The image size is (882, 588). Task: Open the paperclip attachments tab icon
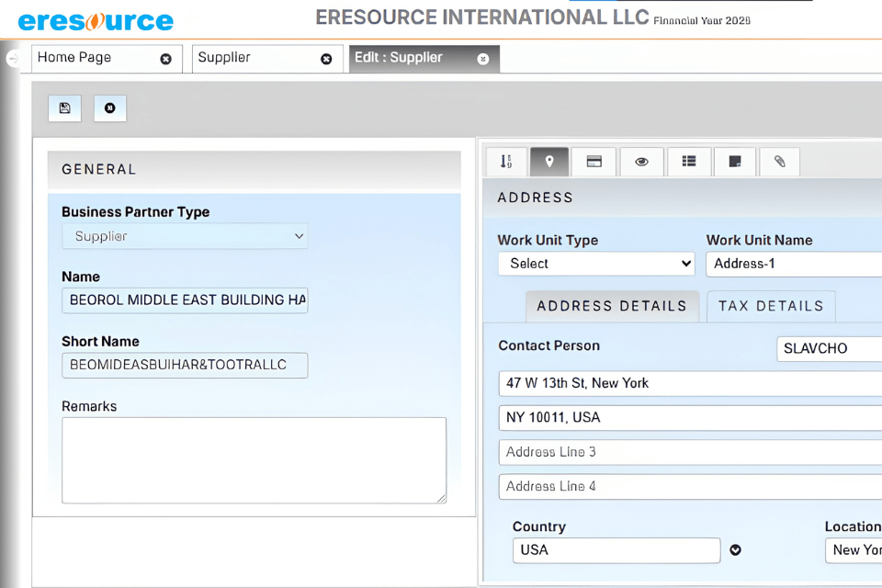click(780, 162)
